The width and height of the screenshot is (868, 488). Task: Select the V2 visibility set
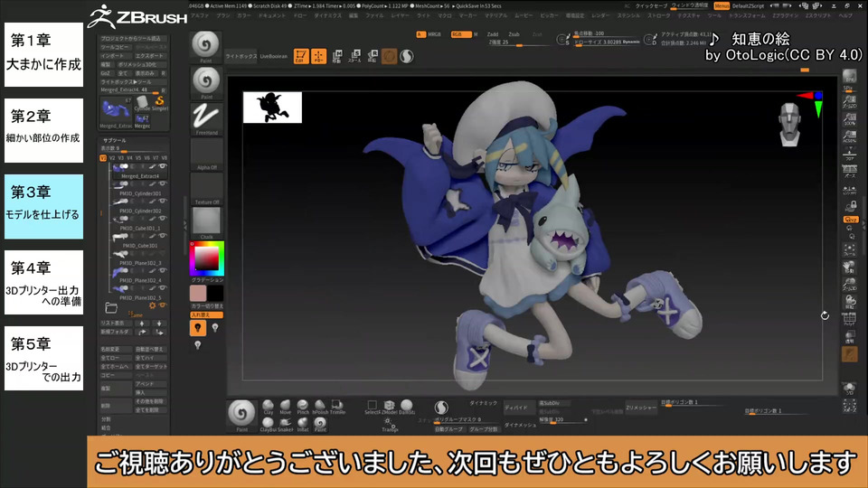coord(112,158)
